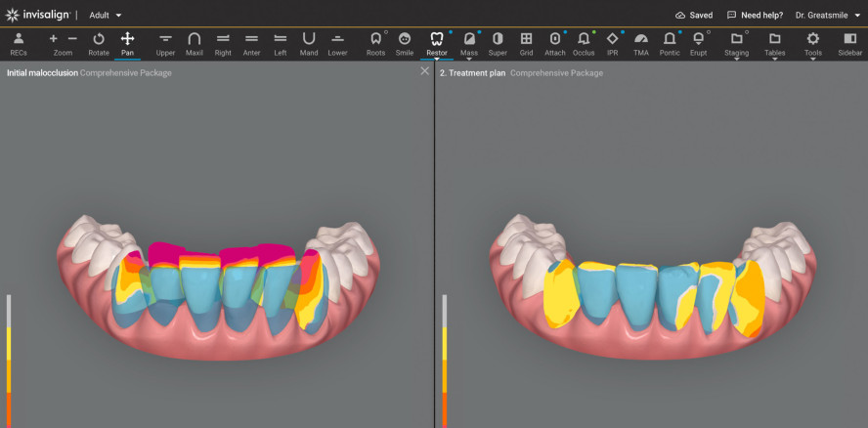Open the Adult patient type dropdown
The width and height of the screenshot is (868, 428).
pyautogui.click(x=106, y=16)
